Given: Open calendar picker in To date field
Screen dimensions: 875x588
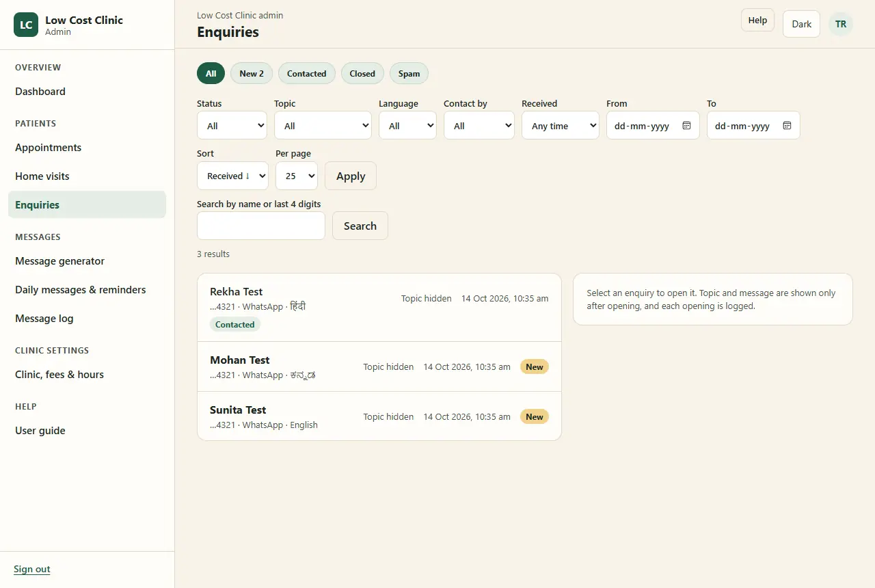Looking at the screenshot, I should point(787,126).
